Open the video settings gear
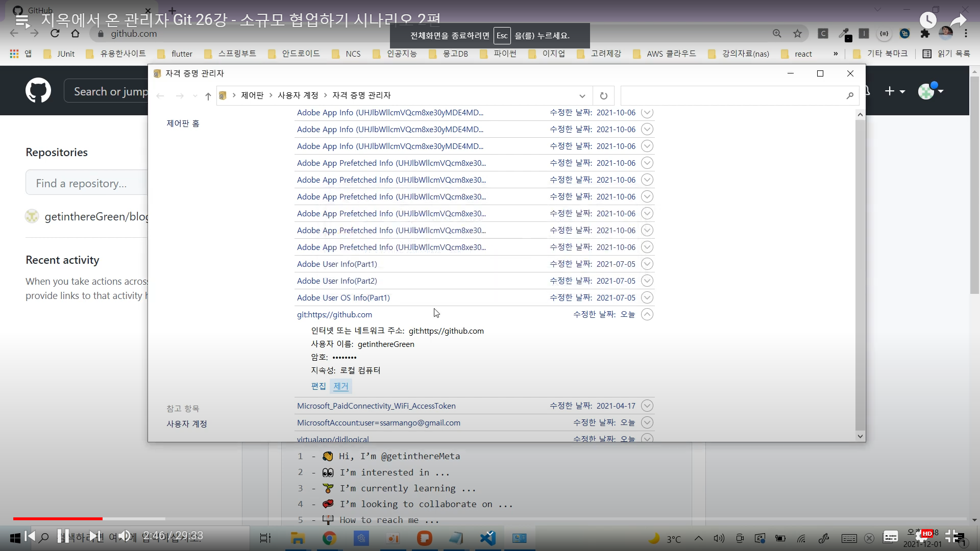The image size is (980, 551). [923, 536]
